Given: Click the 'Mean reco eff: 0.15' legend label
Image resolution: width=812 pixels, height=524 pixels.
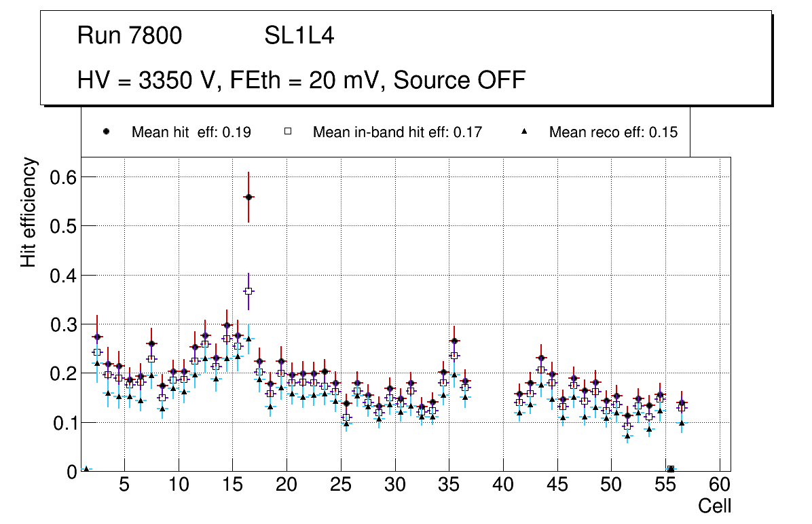Looking at the screenshot, I should [613, 132].
